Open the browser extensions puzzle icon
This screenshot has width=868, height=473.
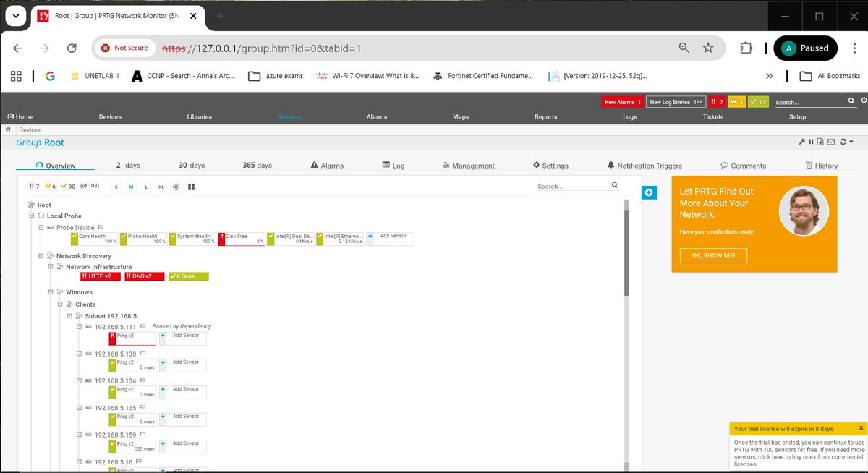point(745,48)
